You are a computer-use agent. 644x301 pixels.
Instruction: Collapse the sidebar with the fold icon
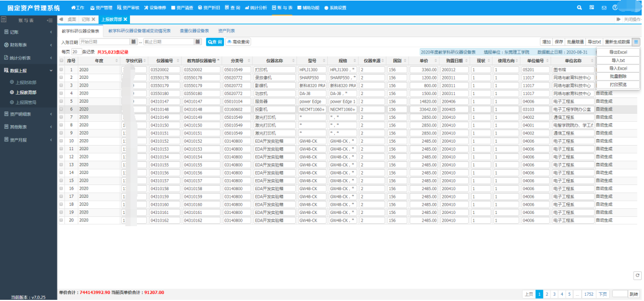tap(50, 20)
